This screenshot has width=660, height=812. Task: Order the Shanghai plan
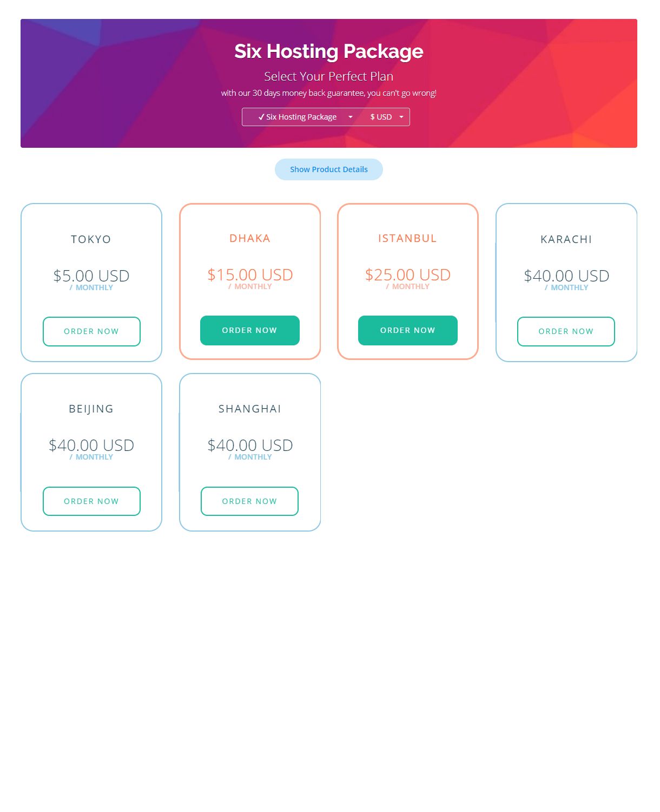[x=249, y=501]
